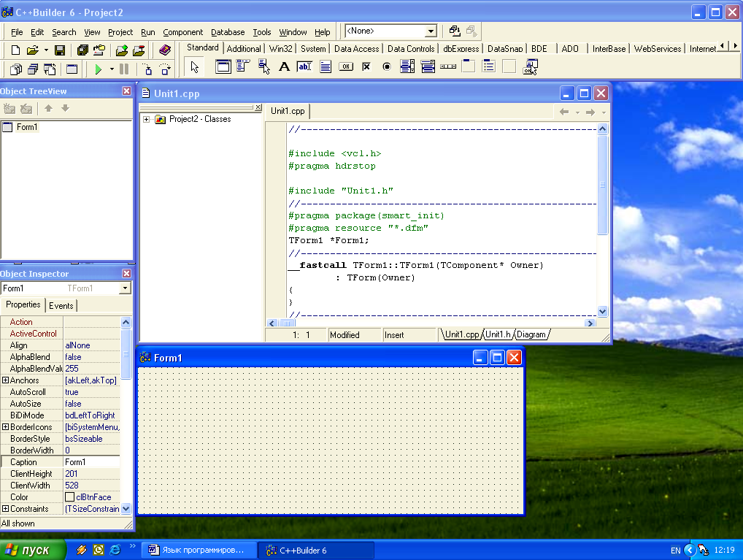Screen dimensions: 743x560
Task: Click the code editor vertical scrollbar thumb
Action: click(x=602, y=185)
